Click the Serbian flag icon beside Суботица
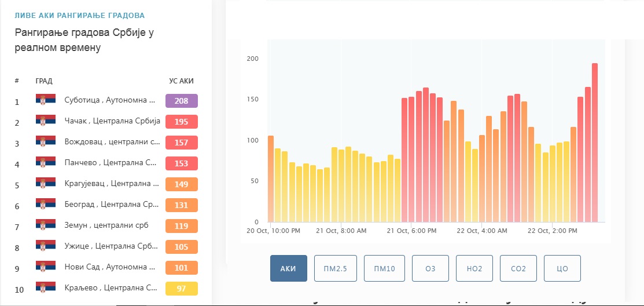The width and height of the screenshot is (644, 306). pos(46,100)
